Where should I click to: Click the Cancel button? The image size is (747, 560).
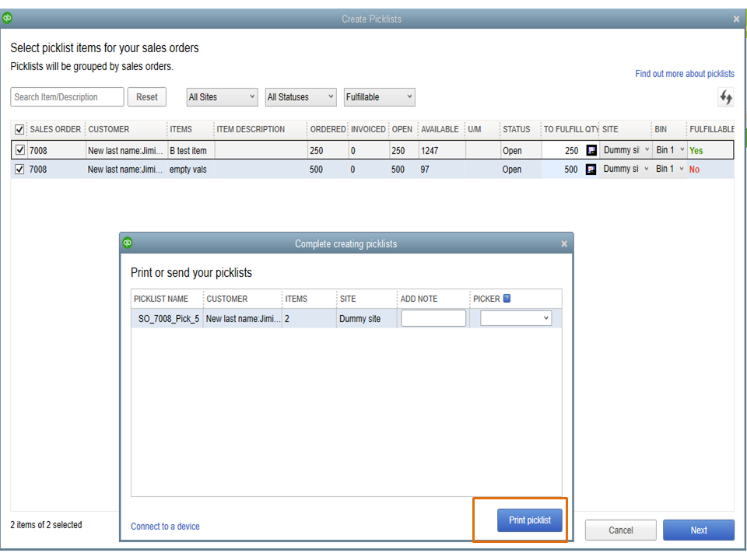[x=621, y=530]
